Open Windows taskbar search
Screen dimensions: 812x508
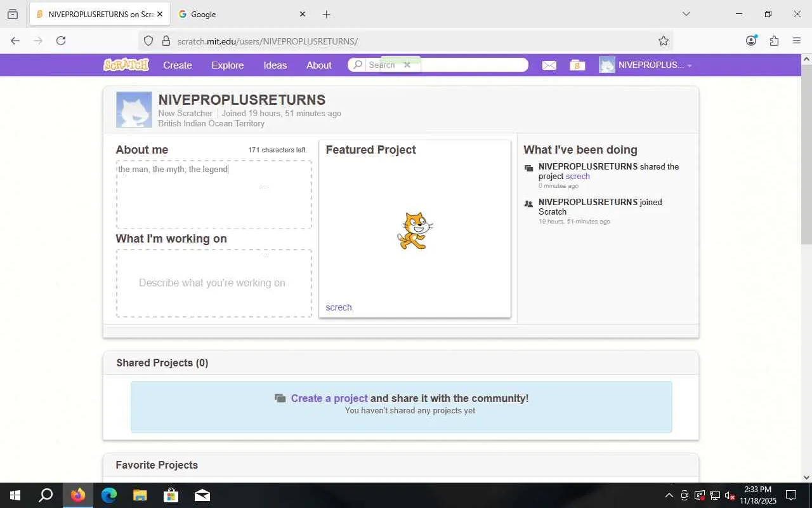coord(46,495)
